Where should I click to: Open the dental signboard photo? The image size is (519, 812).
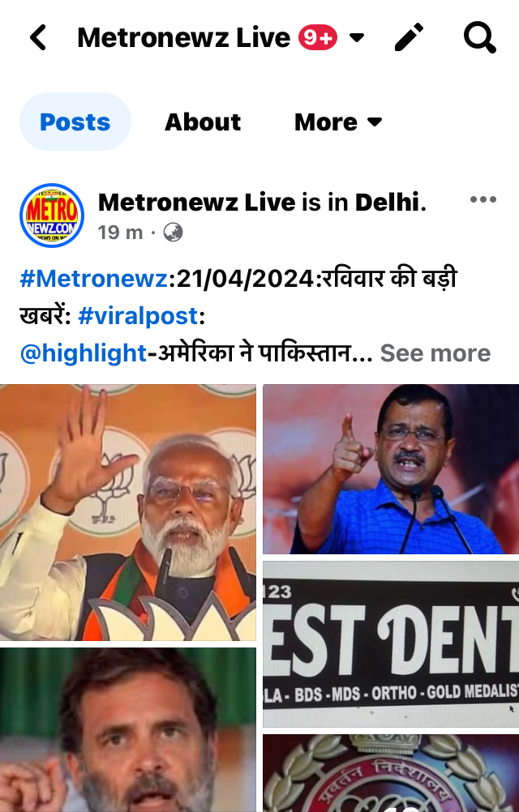coord(391,644)
